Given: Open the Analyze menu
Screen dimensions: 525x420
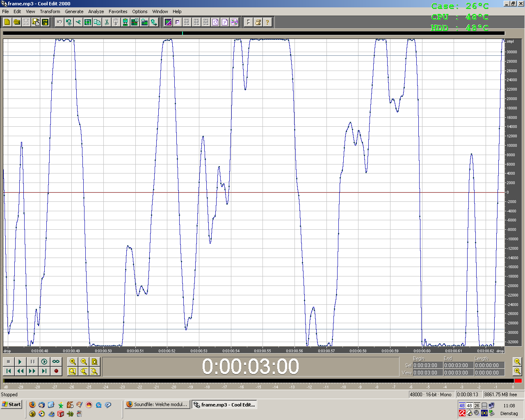Looking at the screenshot, I should [96, 11].
